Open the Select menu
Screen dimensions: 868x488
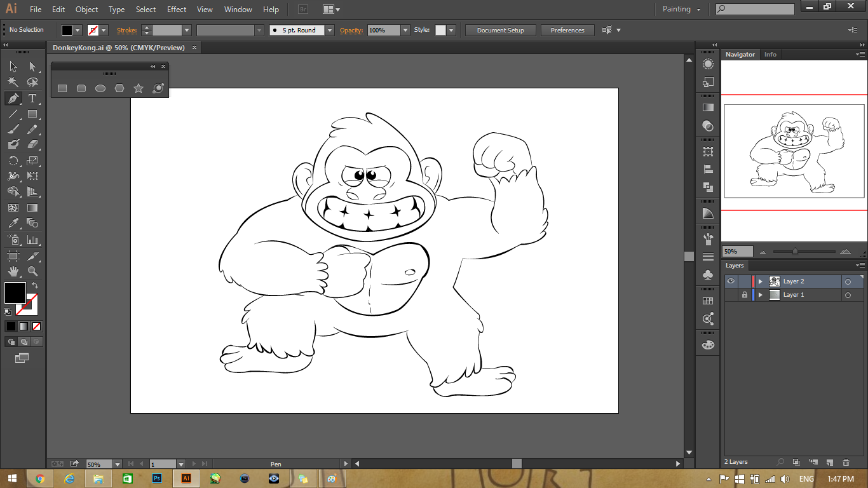click(146, 10)
